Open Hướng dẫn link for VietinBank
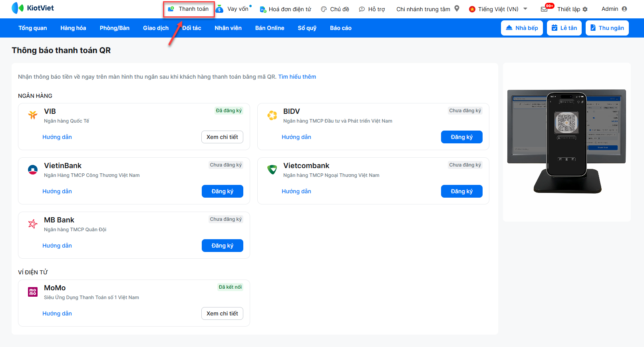644x347 pixels. tap(57, 191)
